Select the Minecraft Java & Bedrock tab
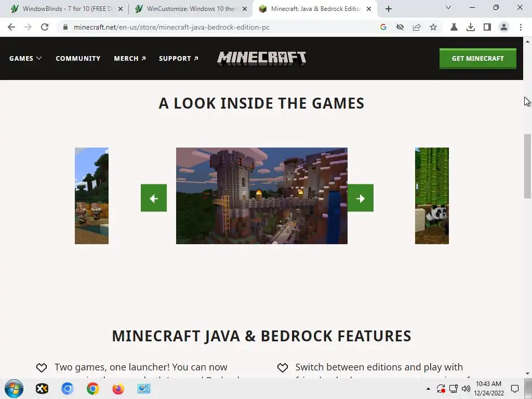The height and width of the screenshot is (399, 532). 315,9
